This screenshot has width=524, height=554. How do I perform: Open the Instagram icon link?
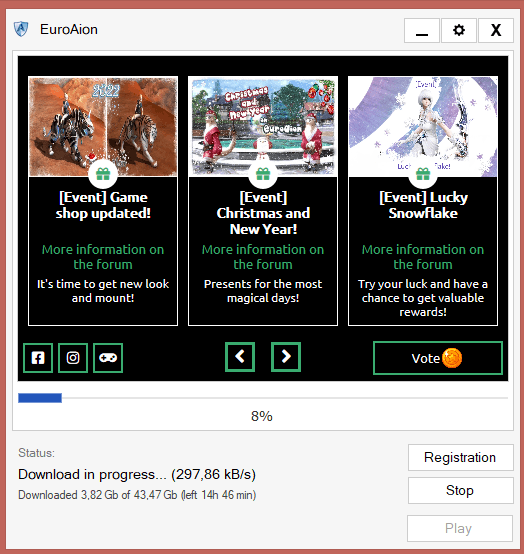(x=73, y=358)
